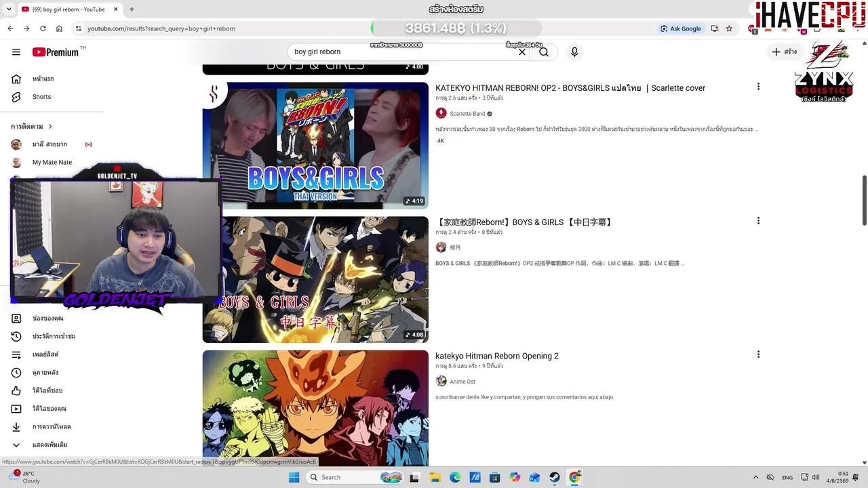This screenshot has height=488, width=868.
Task: Open watch History (ประวัติการเข้าชม)
Action: tap(54, 336)
